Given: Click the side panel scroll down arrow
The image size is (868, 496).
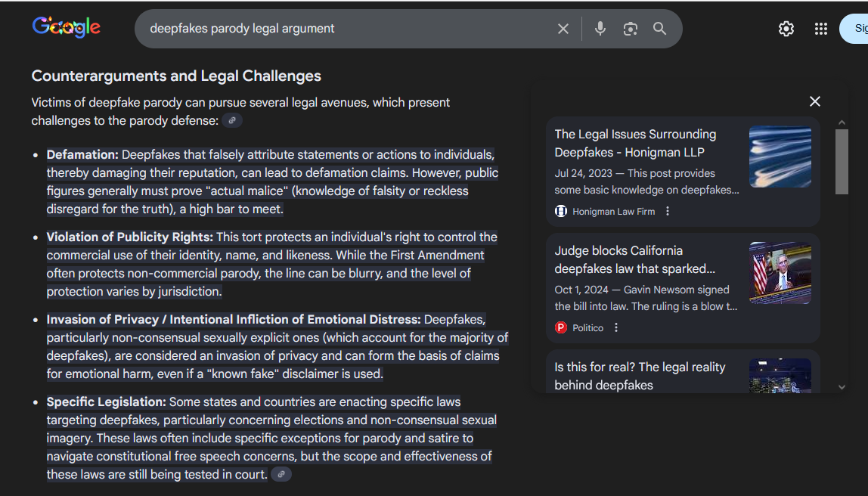Looking at the screenshot, I should click(842, 387).
